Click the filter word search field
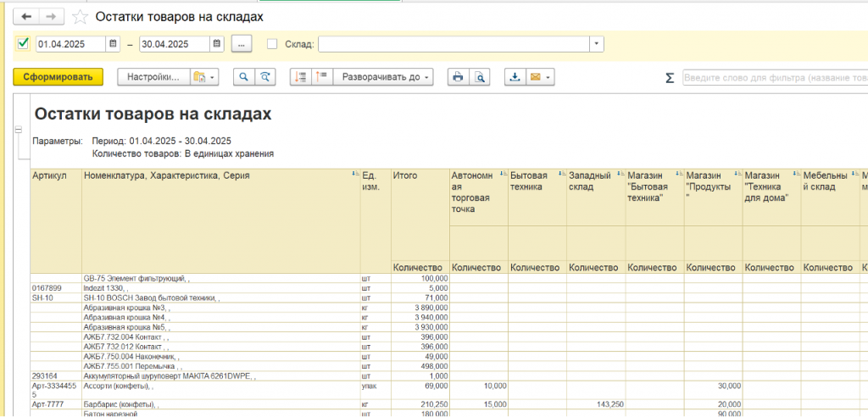This screenshot has height=417, width=868. tap(773, 78)
